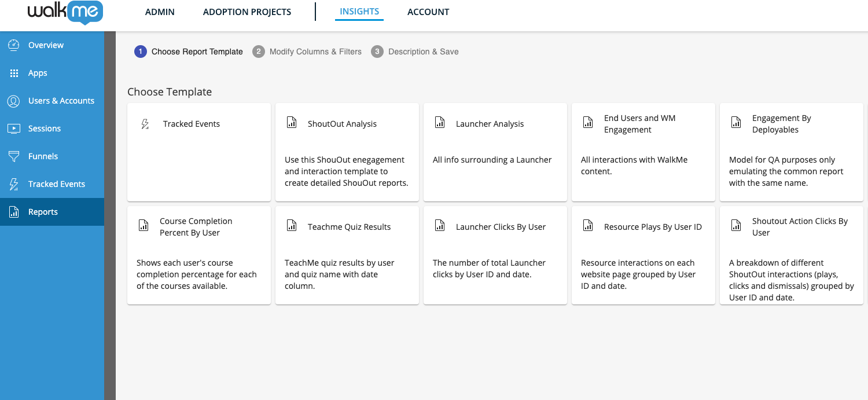Select the Overview icon in the sidebar
Viewport: 868px width, 400px height.
[x=13, y=45]
